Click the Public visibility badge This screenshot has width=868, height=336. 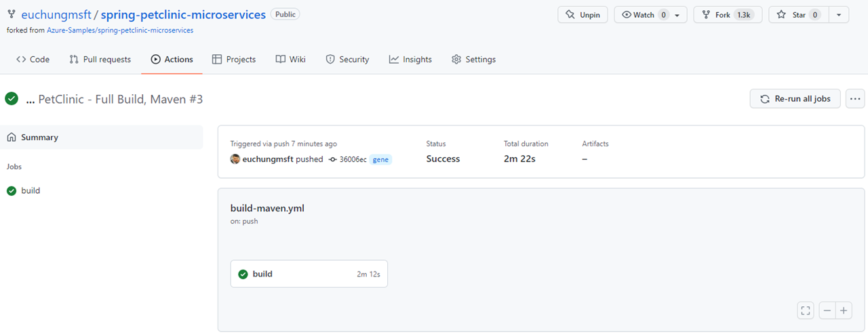coord(285,14)
